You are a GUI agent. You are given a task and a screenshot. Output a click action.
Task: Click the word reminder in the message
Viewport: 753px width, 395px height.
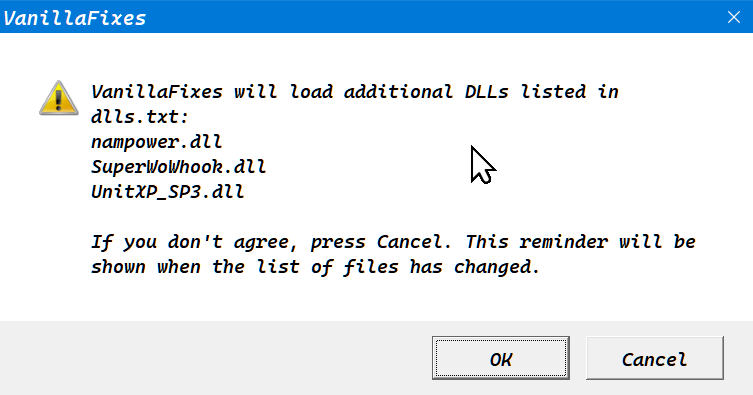(x=563, y=242)
